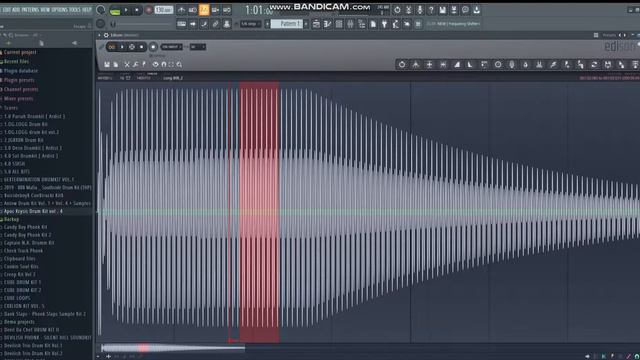Arm the main transport Record button
This screenshot has height=360, width=640.
149,10
